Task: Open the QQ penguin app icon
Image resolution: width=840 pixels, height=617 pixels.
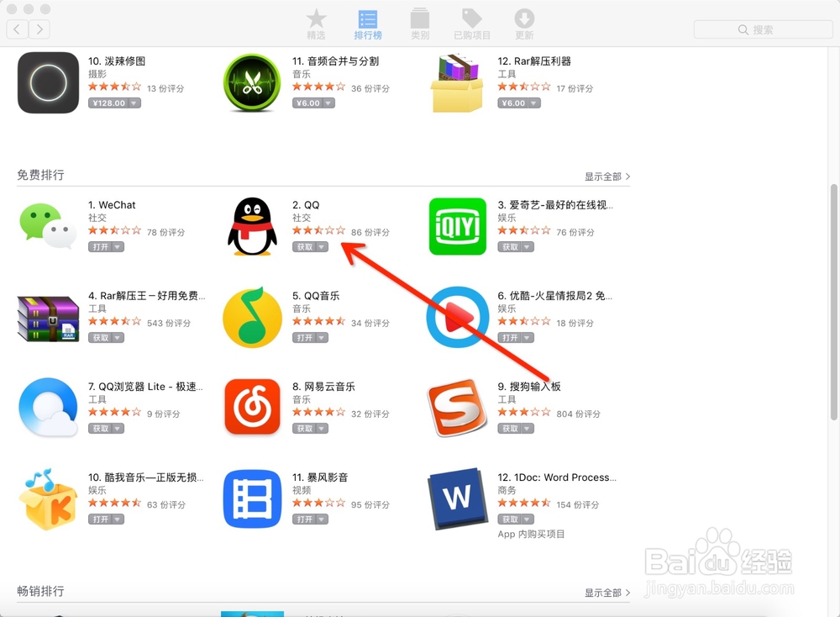Action: coord(252,226)
